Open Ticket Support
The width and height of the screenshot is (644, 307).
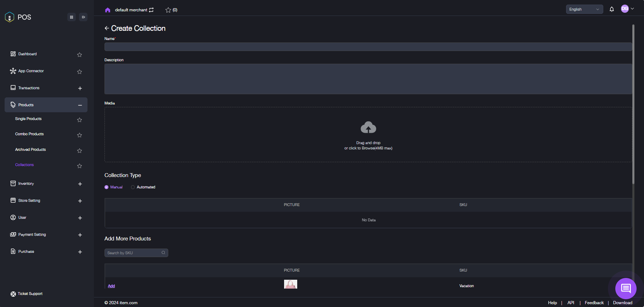click(30, 294)
